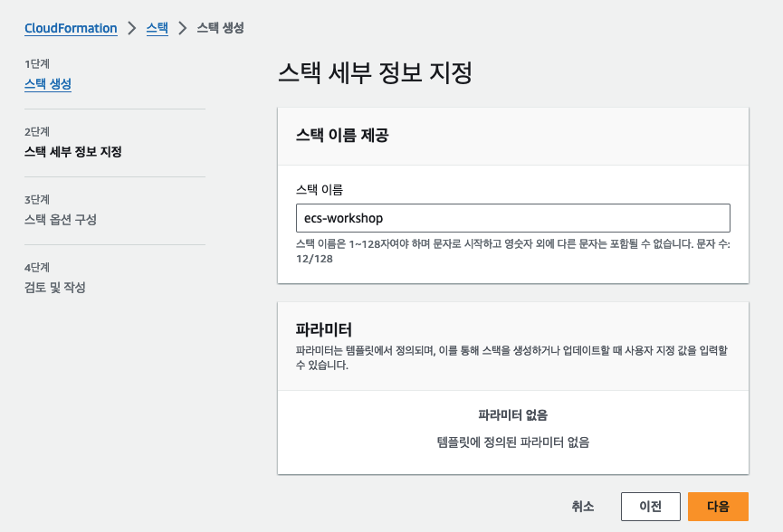The image size is (783, 532).
Task: Select step 3 스택 옵션 구성
Action: 61,220
